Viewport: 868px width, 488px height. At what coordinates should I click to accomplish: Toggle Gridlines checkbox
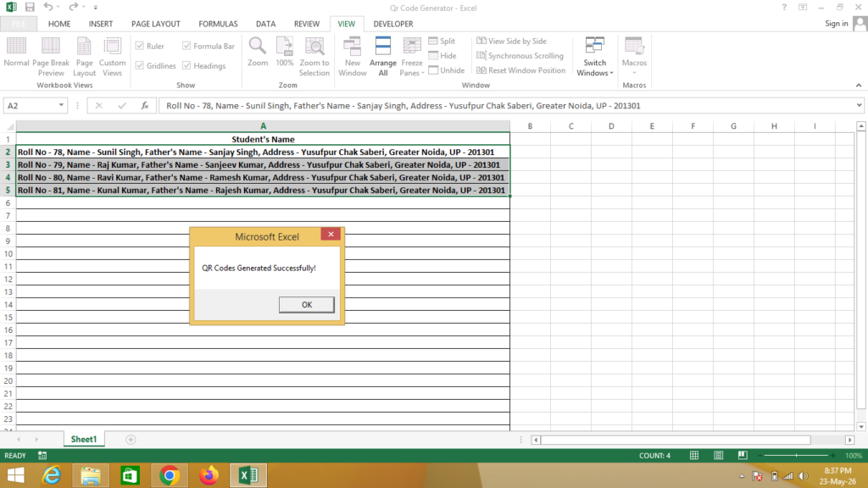pos(140,65)
